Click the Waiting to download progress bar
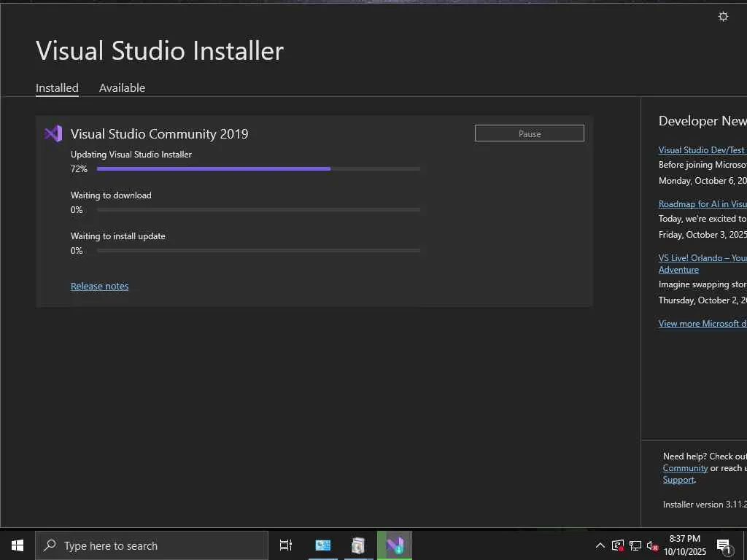This screenshot has height=560, width=747. tap(258, 209)
